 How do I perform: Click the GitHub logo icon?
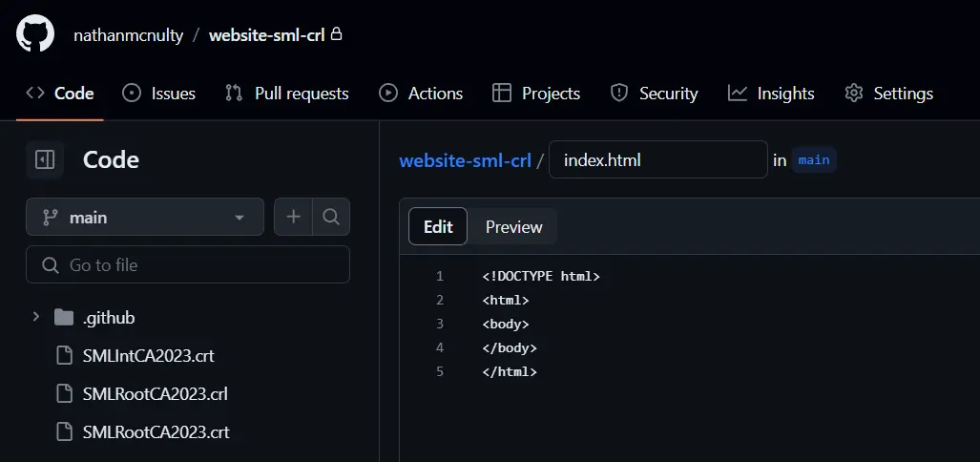pos(35,34)
